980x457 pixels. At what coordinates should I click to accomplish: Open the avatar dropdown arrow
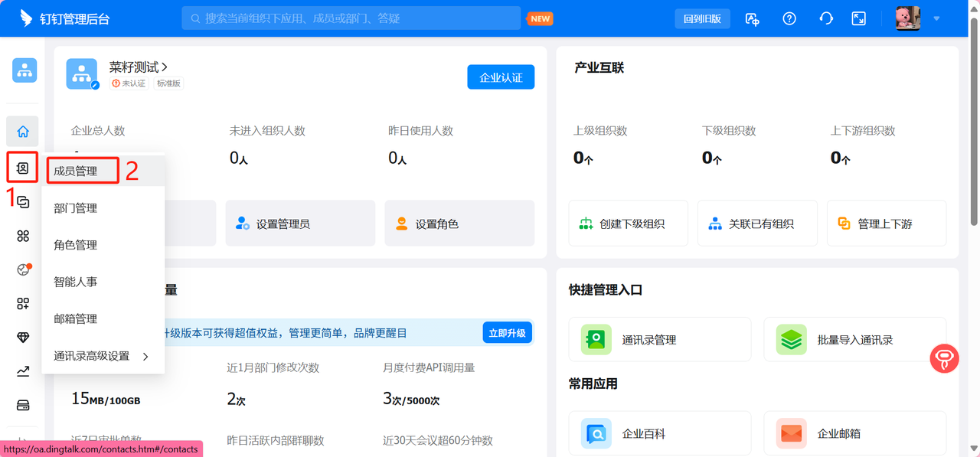[x=936, y=18]
